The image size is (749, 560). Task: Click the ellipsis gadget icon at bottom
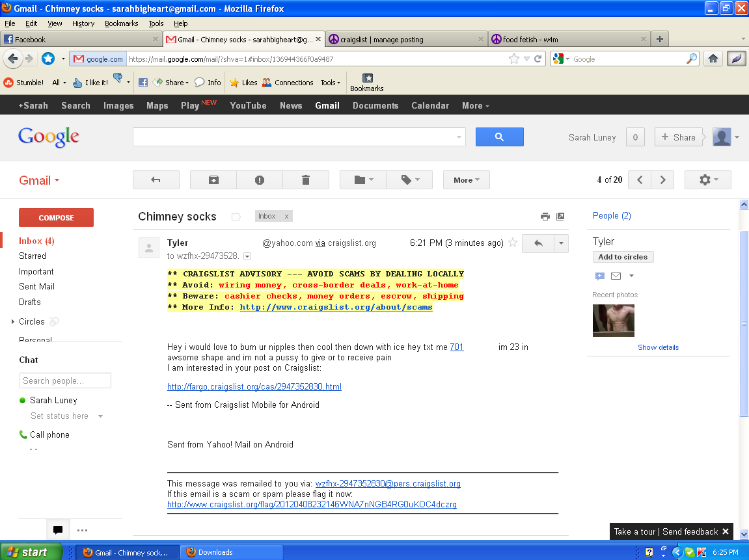click(x=82, y=530)
